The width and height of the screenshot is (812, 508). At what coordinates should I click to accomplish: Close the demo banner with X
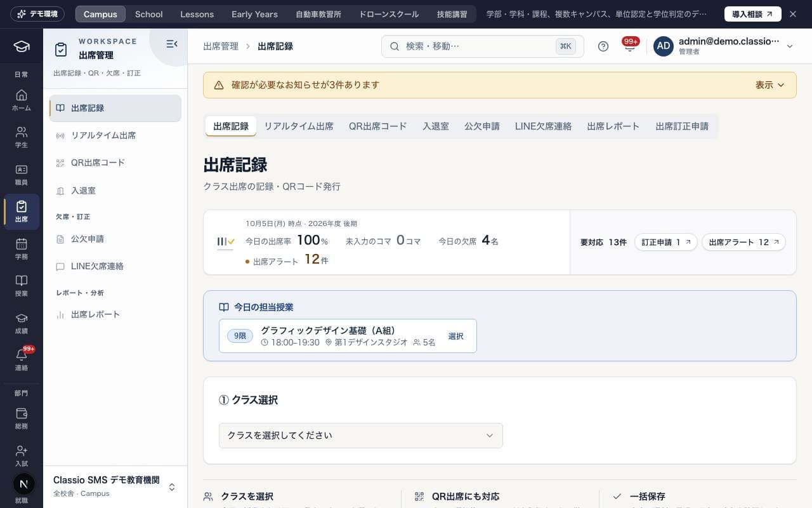pyautogui.click(x=793, y=14)
